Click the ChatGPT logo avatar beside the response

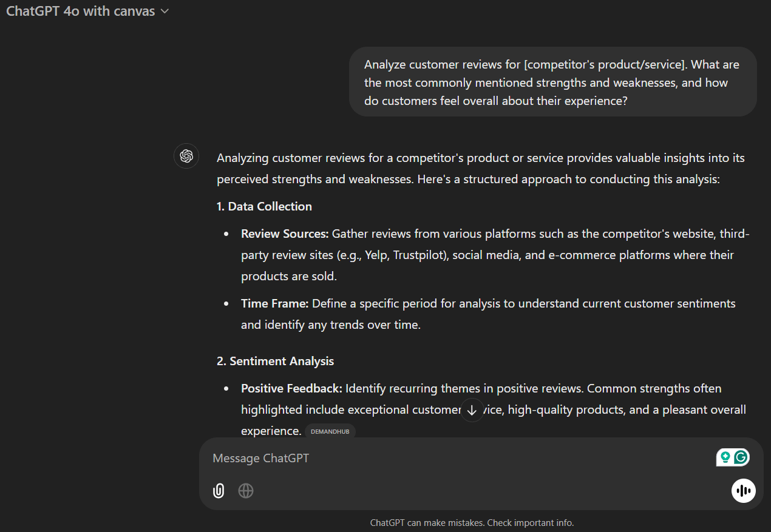tap(186, 156)
